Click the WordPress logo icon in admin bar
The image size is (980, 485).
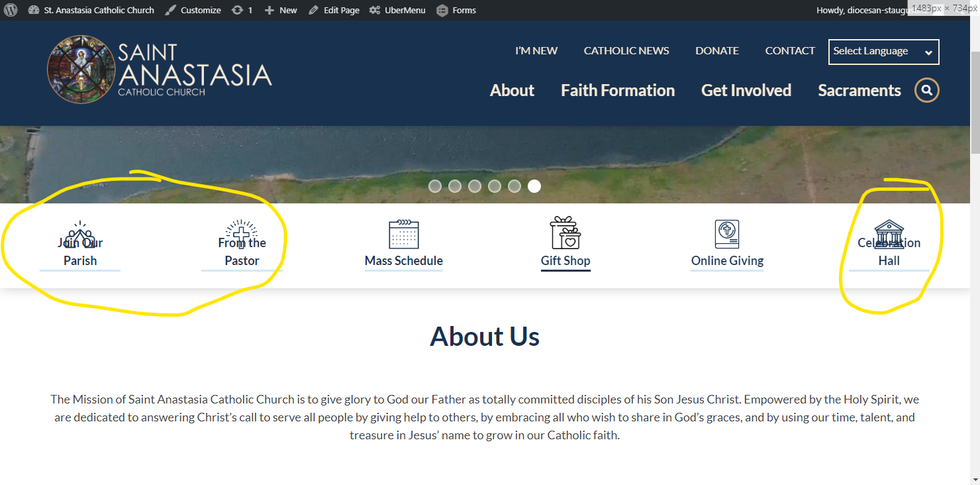pos(11,10)
